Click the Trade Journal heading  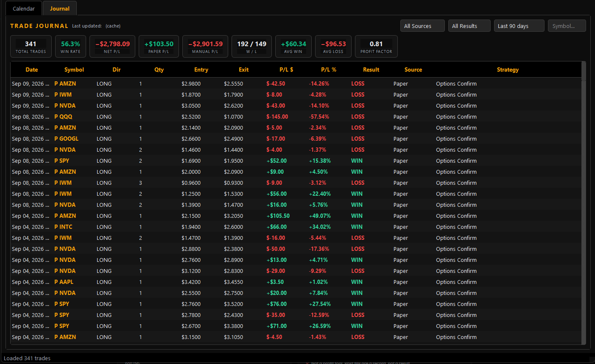tap(39, 26)
